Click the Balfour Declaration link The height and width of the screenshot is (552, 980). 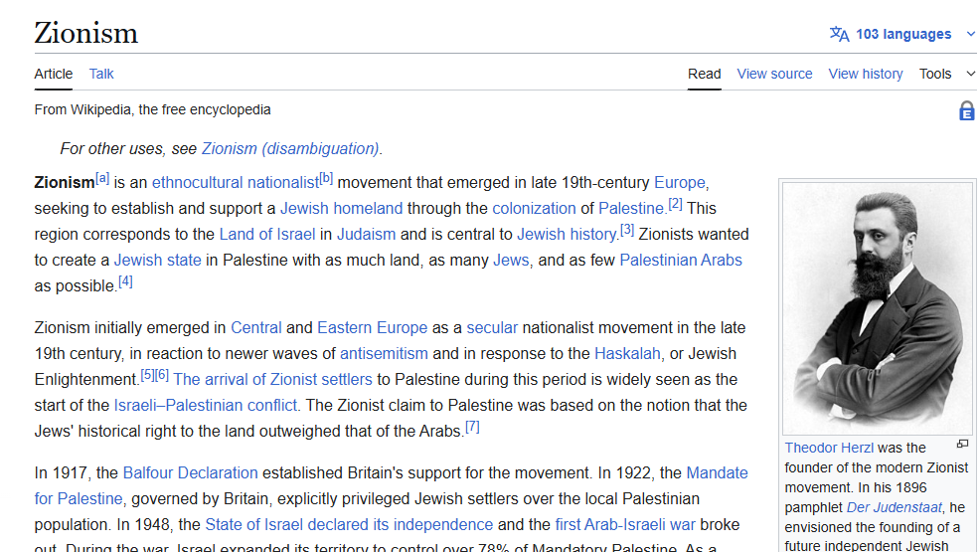click(190, 473)
